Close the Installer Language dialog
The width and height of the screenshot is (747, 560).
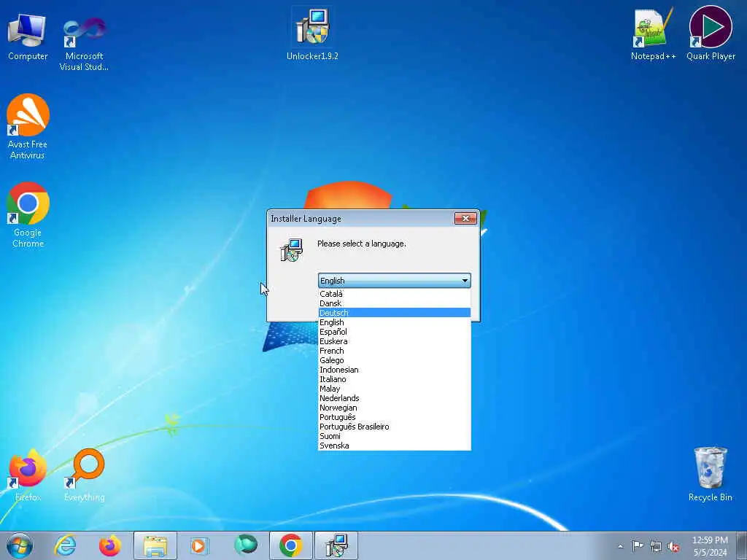[x=465, y=218]
